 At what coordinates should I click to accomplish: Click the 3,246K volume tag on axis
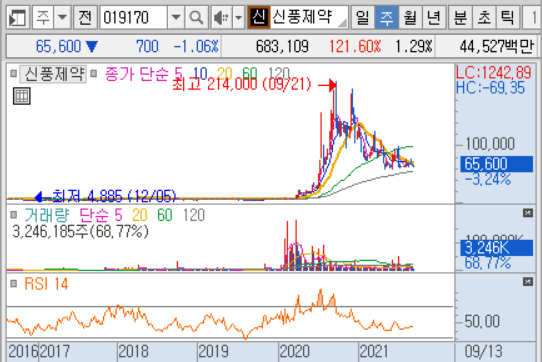(496, 248)
